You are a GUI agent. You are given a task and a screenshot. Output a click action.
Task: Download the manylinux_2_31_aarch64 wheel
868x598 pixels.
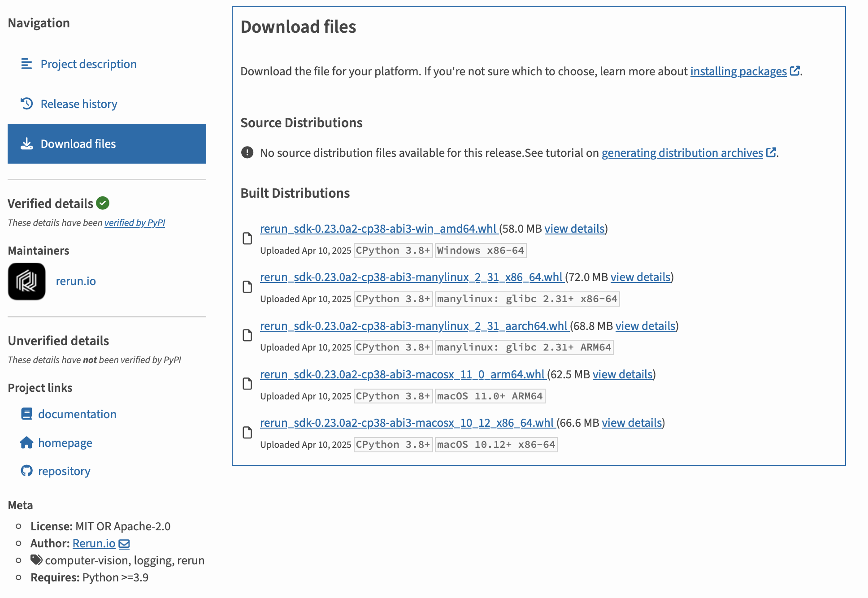click(x=414, y=326)
